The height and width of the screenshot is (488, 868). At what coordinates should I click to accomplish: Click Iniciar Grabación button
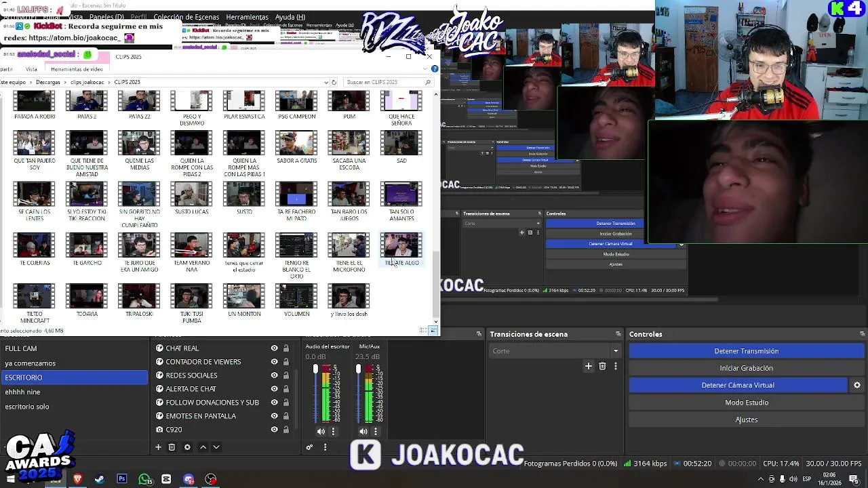click(x=746, y=368)
